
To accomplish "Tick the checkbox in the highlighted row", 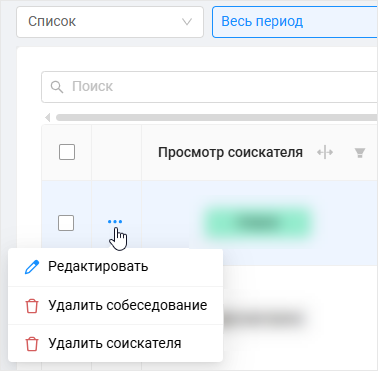I will click(66, 223).
